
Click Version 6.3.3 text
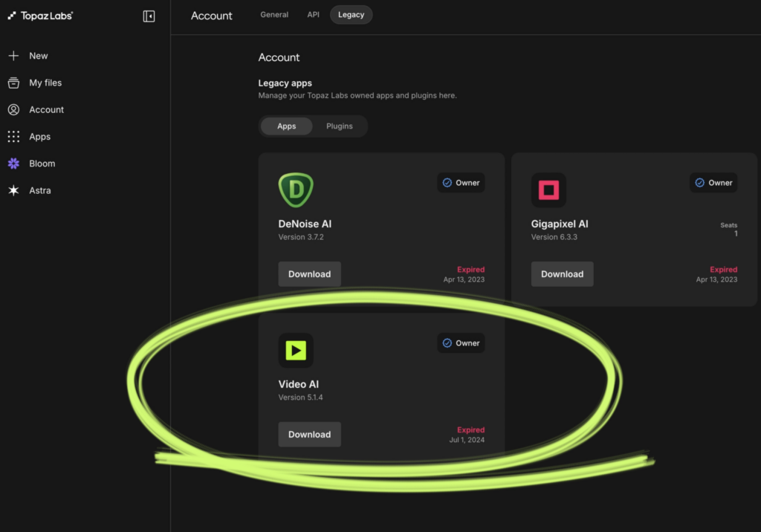(554, 237)
